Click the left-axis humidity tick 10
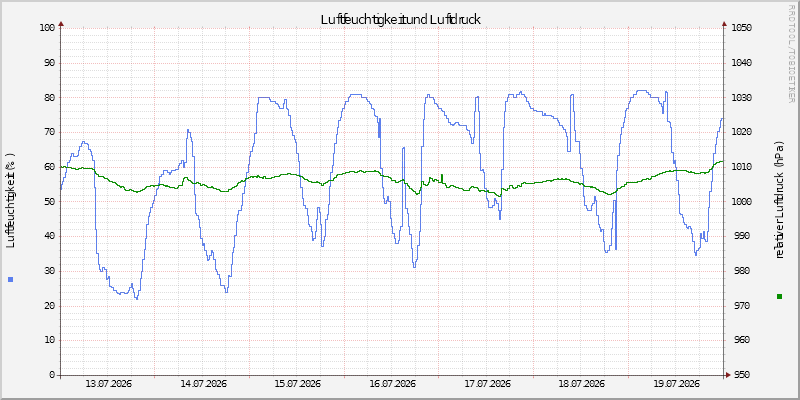800x400 pixels. click(x=49, y=340)
